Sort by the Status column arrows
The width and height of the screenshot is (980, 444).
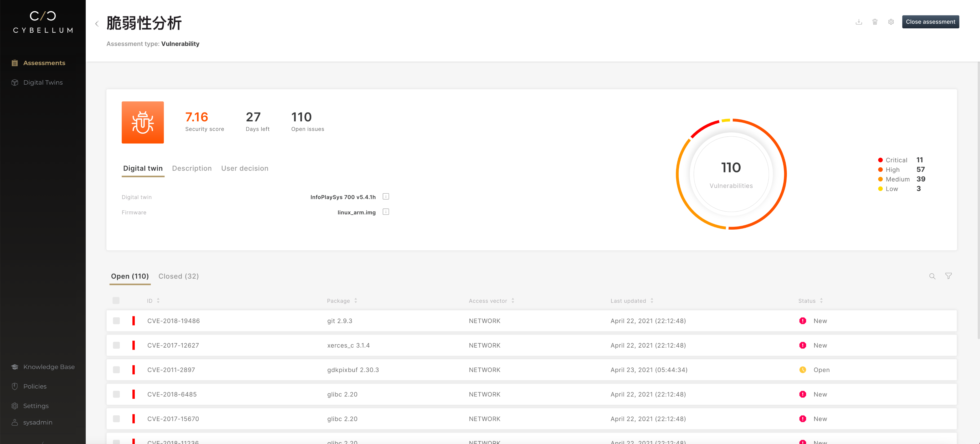(x=821, y=301)
